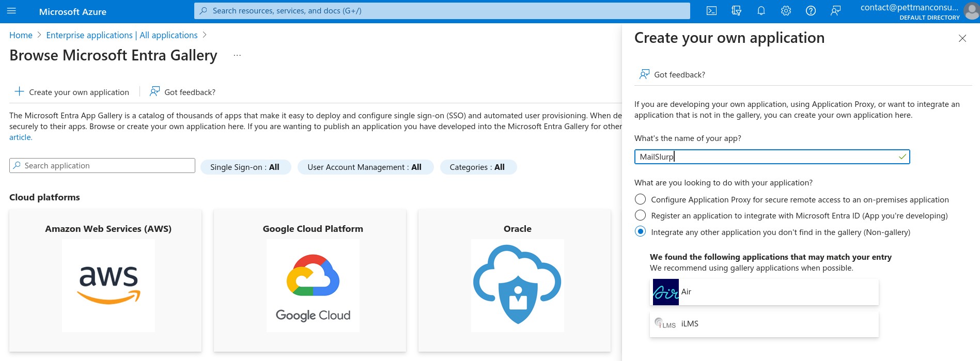Click the account email contact@pettmanconsu...
The image size is (980, 361).
(x=909, y=7)
